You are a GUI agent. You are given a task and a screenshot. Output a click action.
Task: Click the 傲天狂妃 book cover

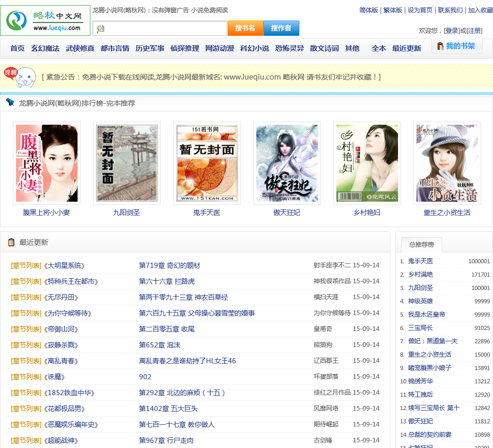coord(287,163)
